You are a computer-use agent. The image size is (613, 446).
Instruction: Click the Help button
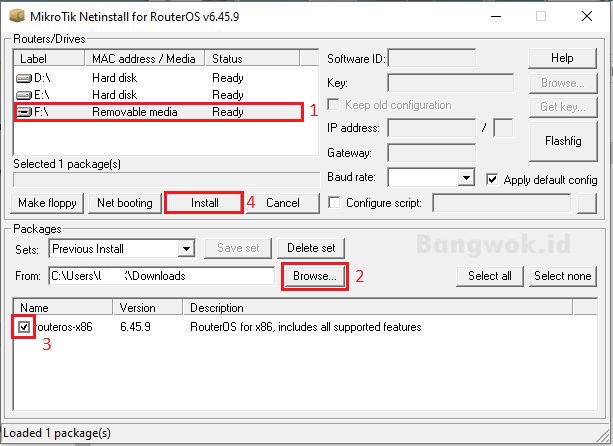click(x=562, y=58)
